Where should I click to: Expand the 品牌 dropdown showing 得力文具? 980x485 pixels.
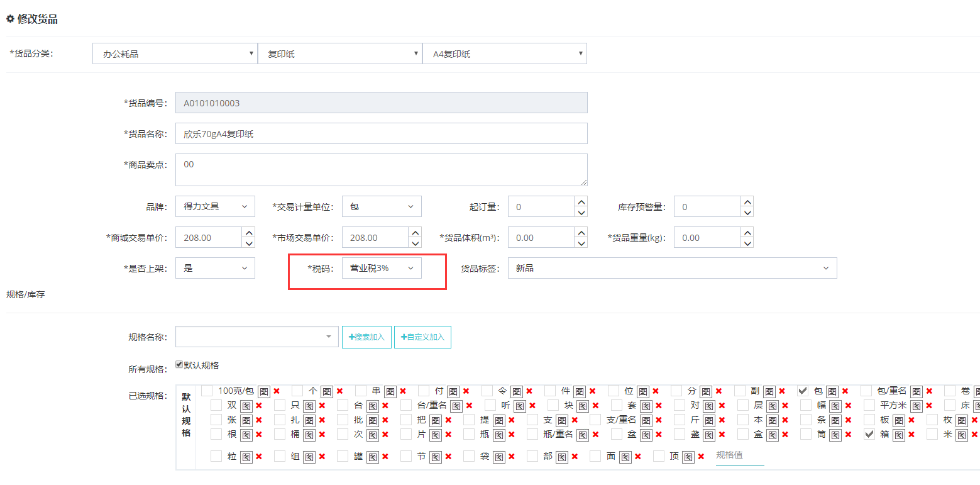(x=215, y=206)
